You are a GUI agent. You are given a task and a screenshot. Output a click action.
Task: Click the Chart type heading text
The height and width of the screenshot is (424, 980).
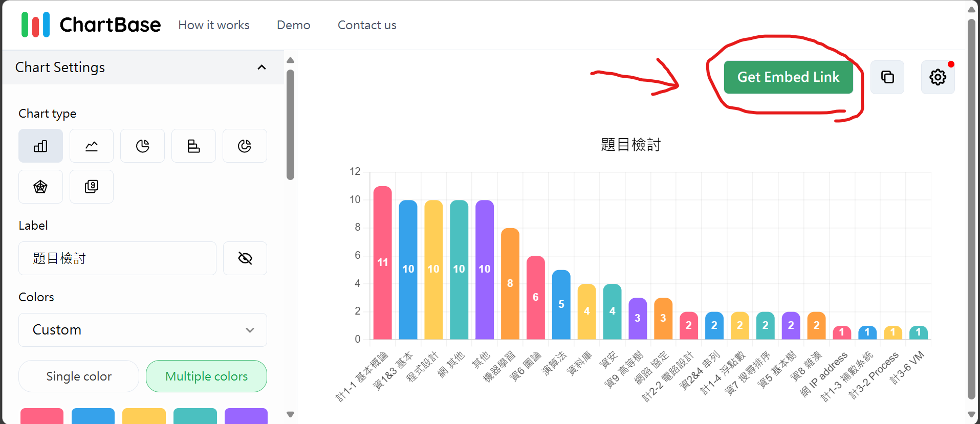(48, 114)
